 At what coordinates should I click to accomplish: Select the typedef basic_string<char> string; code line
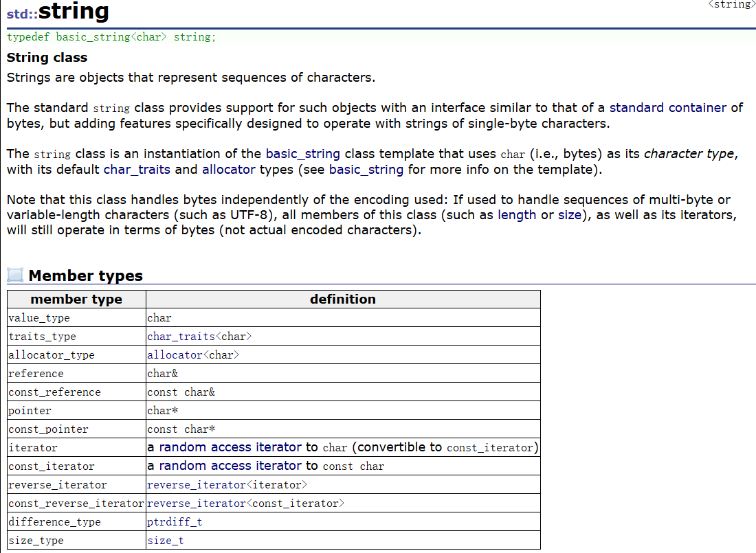pyautogui.click(x=111, y=37)
